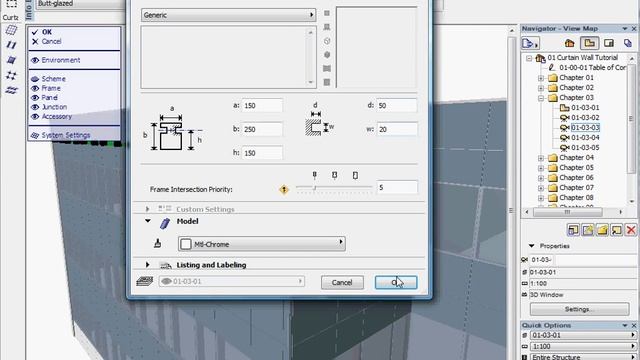Screen dimensions: 640x360
Task: Open Quick Options 1:100 scale dropdown
Action: click(x=583, y=346)
